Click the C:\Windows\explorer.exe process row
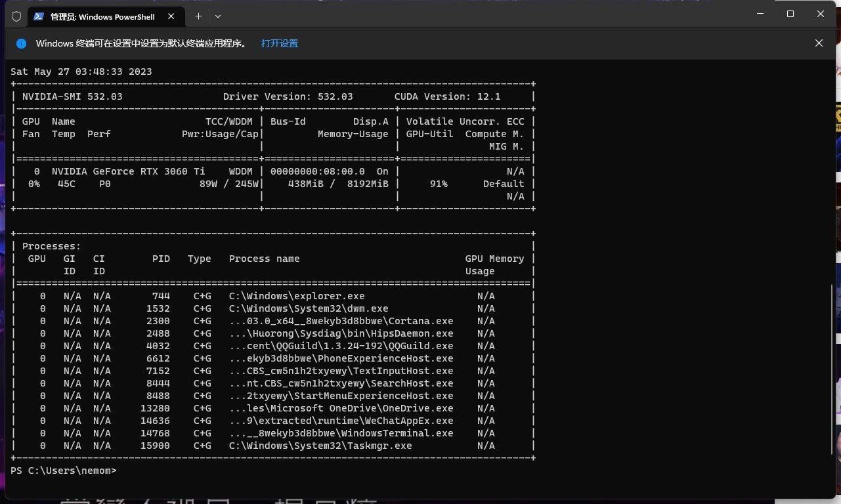This screenshot has height=504, width=841. 273,296
